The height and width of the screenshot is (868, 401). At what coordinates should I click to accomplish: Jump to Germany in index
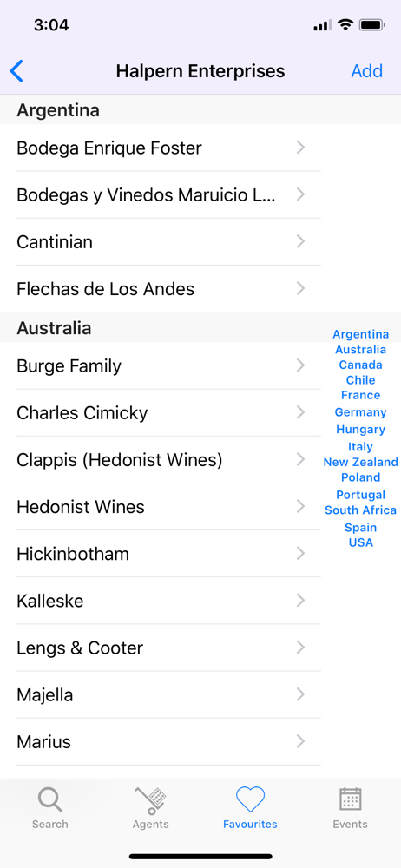point(360,412)
